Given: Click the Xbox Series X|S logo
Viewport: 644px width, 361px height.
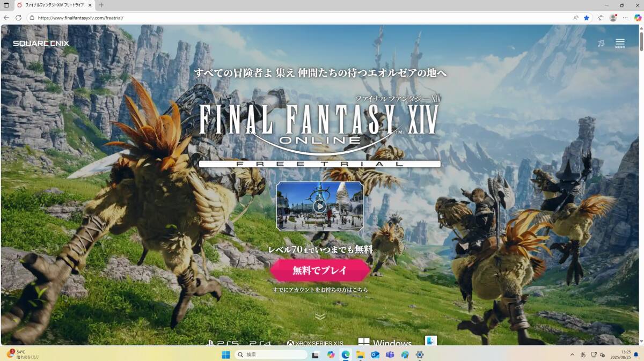Looking at the screenshot, I should point(315,343).
